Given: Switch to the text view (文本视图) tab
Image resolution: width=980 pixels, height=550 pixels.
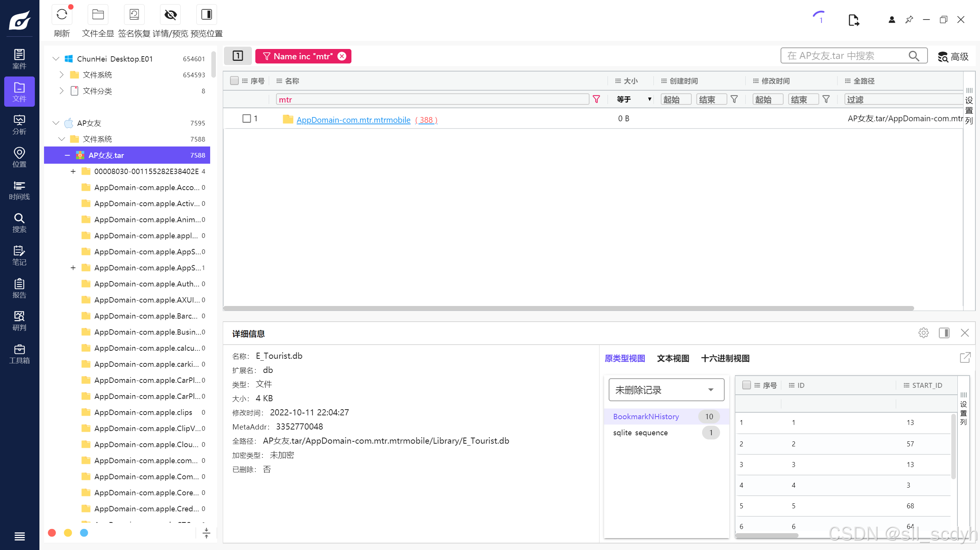Looking at the screenshot, I should click(673, 358).
